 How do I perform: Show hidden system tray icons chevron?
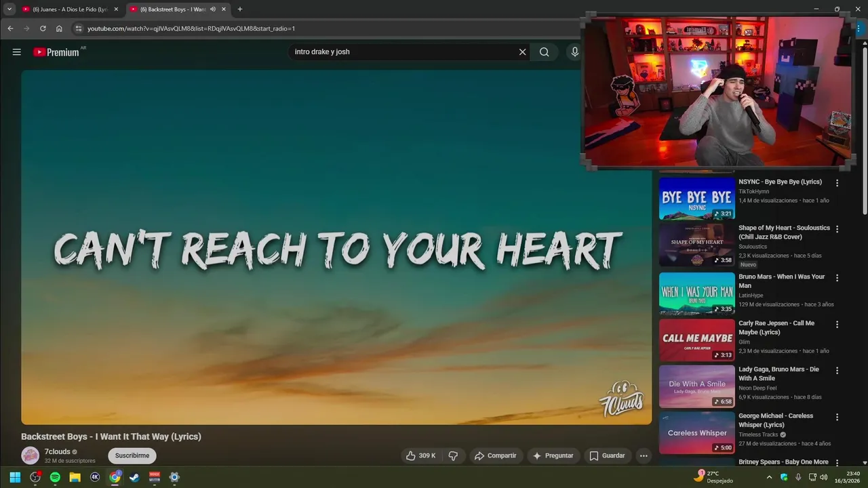(769, 477)
